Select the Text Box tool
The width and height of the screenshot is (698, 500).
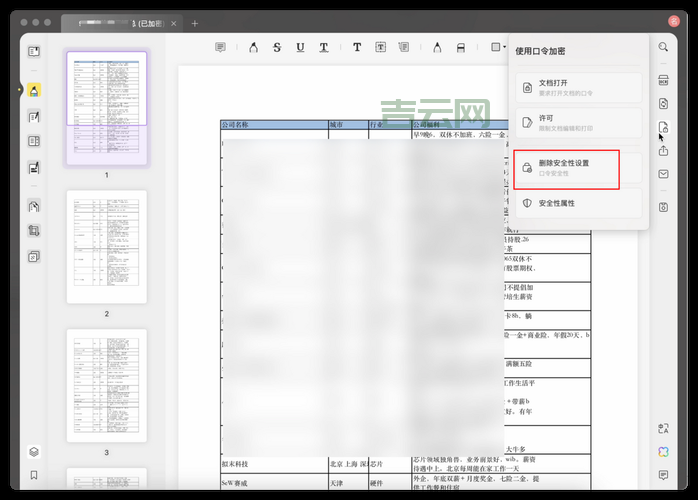381,47
